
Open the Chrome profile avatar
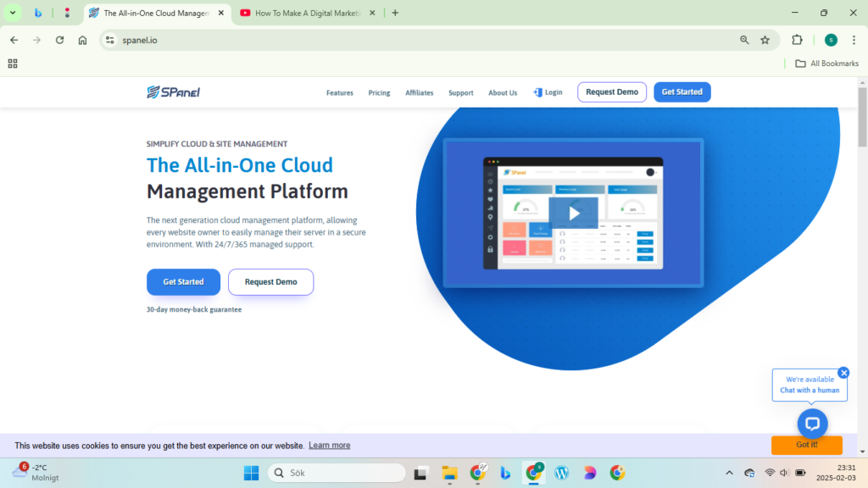[x=831, y=40]
